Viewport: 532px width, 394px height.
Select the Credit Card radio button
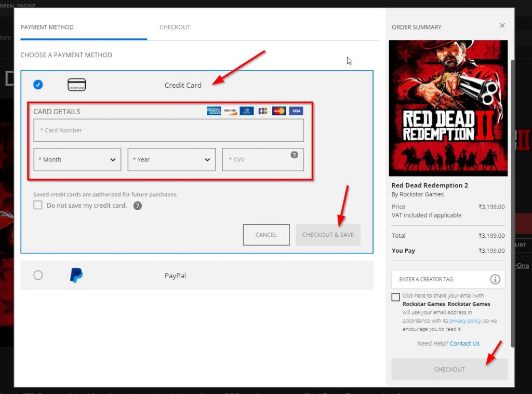(x=38, y=85)
